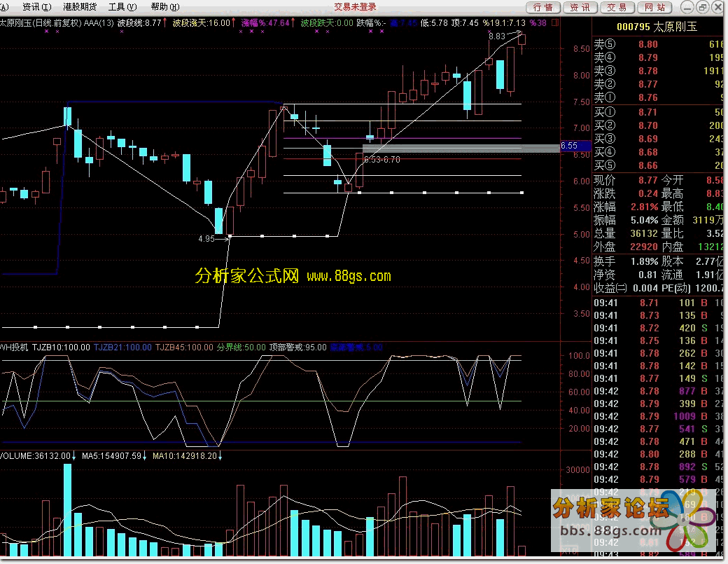Click 交易未登录 status text
The image size is (728, 564).
click(x=355, y=7)
